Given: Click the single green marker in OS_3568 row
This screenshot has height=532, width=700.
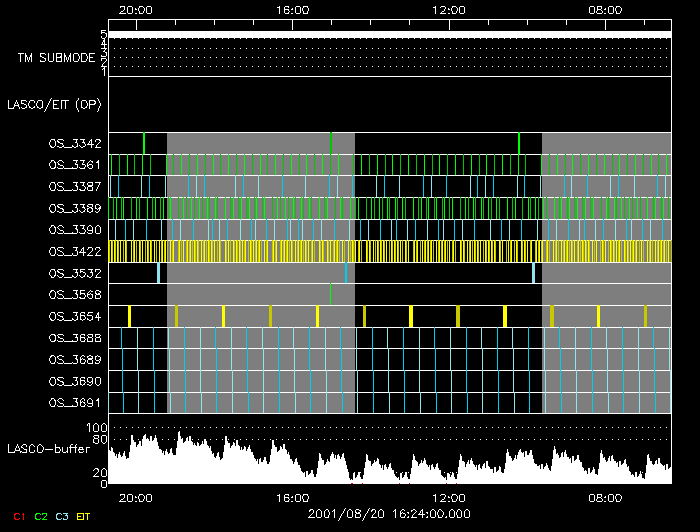Looking at the screenshot, I should click(330, 294).
